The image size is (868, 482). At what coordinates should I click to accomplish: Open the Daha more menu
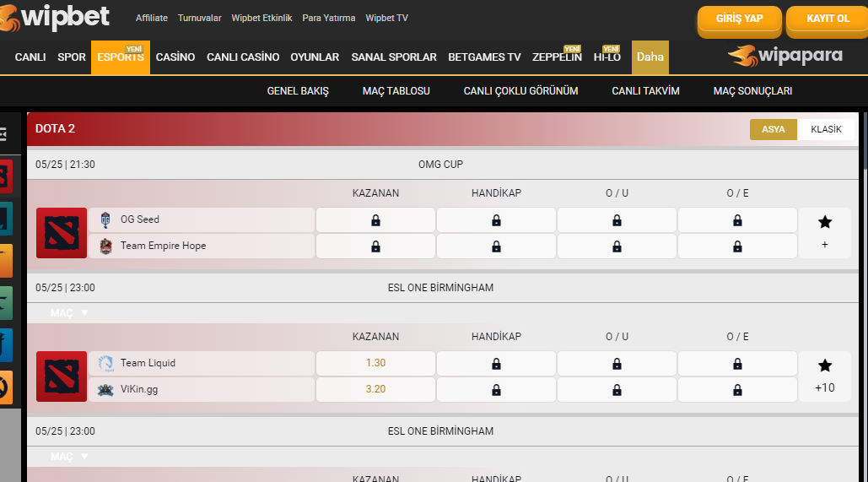(x=650, y=57)
